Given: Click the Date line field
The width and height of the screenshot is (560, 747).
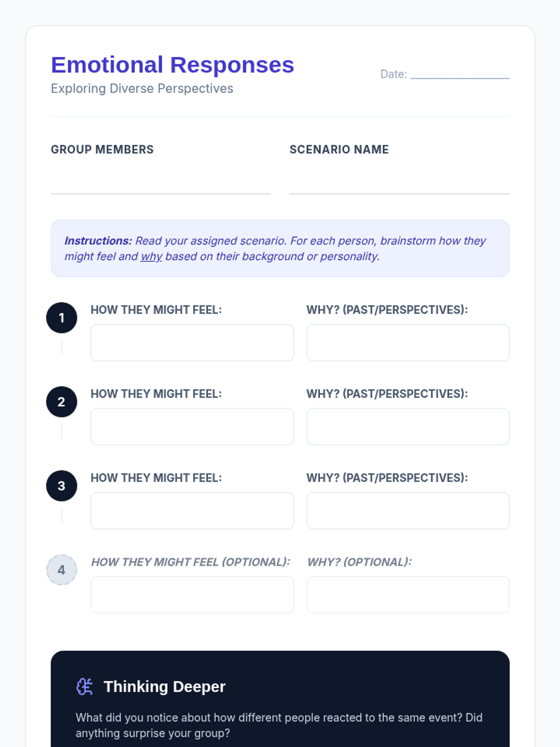Looking at the screenshot, I should [459, 75].
